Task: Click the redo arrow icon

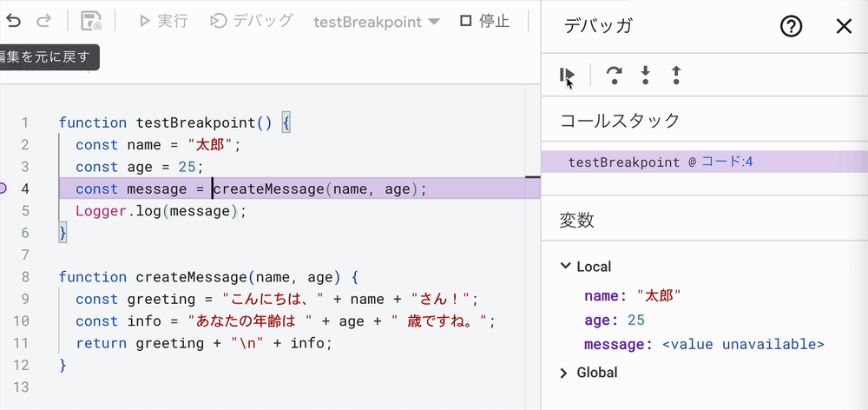Action: coord(43,22)
